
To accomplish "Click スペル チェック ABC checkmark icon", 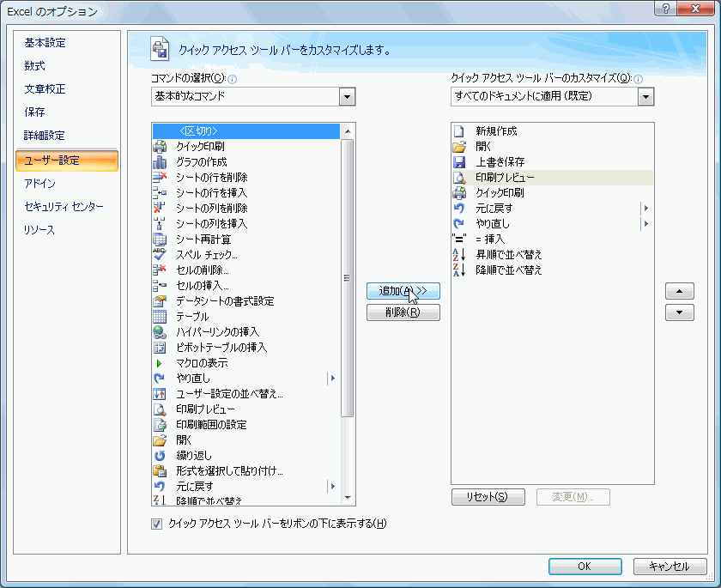I will 160,255.
